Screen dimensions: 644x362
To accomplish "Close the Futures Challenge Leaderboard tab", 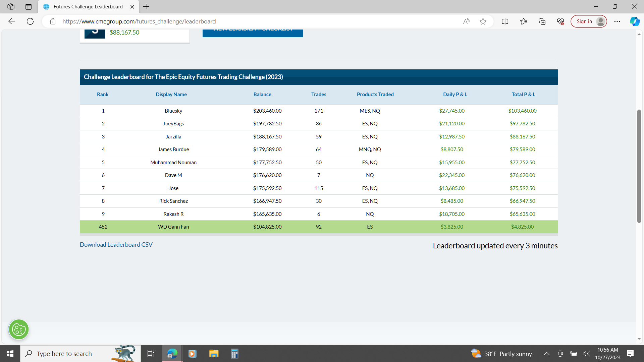I will pyautogui.click(x=132, y=7).
